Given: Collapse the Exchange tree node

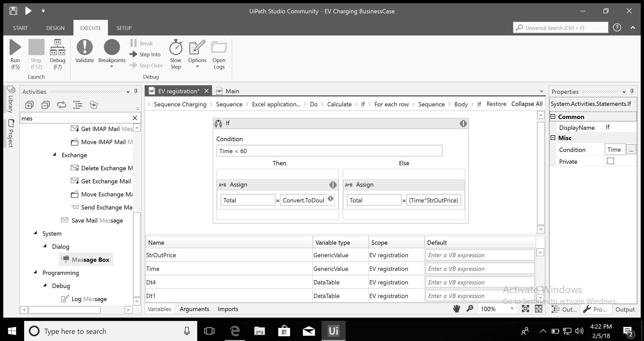Looking at the screenshot, I should coord(55,155).
